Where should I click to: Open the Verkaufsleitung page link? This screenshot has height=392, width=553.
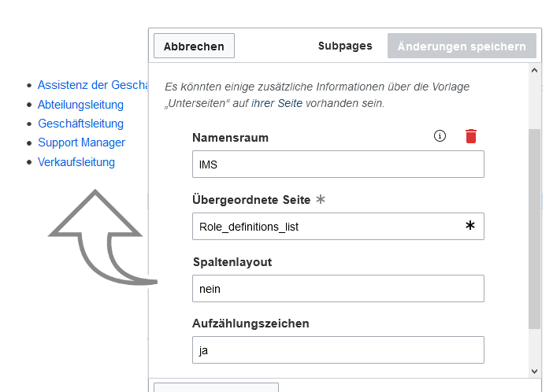[76, 162]
